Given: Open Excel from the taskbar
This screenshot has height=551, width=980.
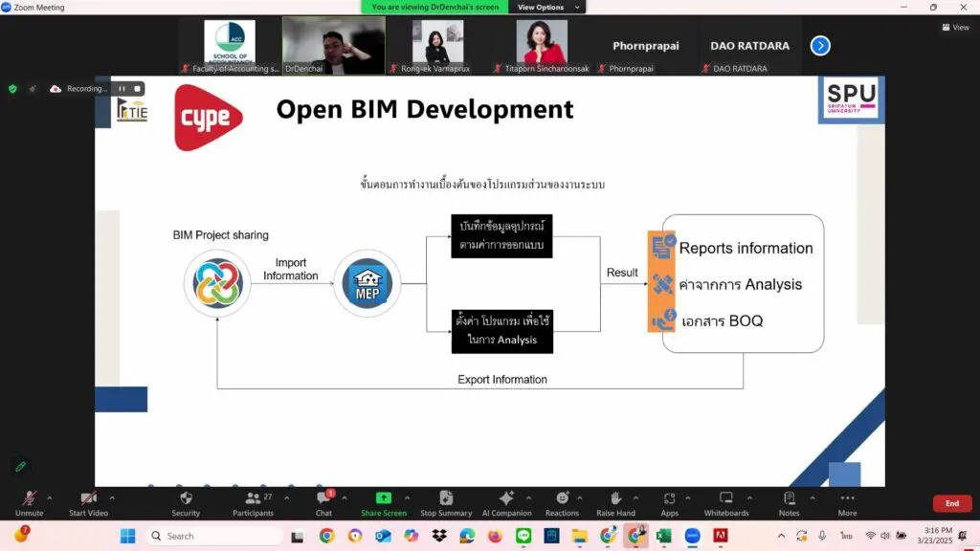Looking at the screenshot, I should 664,536.
